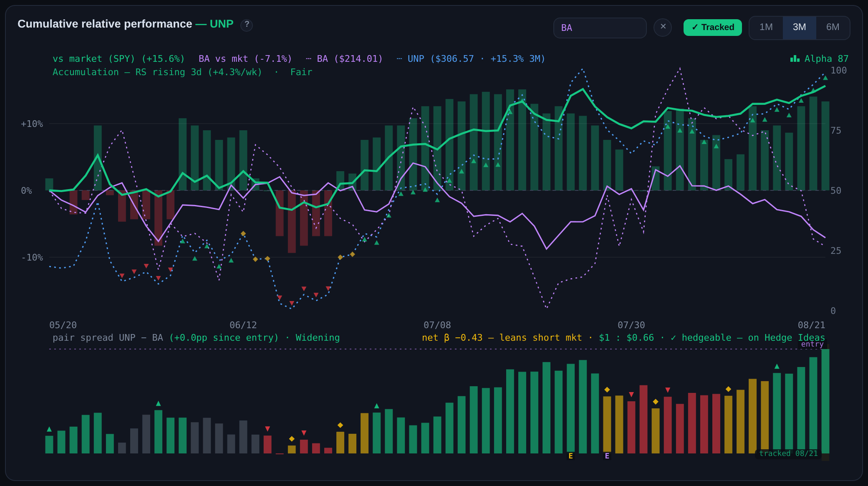Viewport: 868px width, 486px height.
Task: Switch to the 1M timeframe
Action: point(766,28)
